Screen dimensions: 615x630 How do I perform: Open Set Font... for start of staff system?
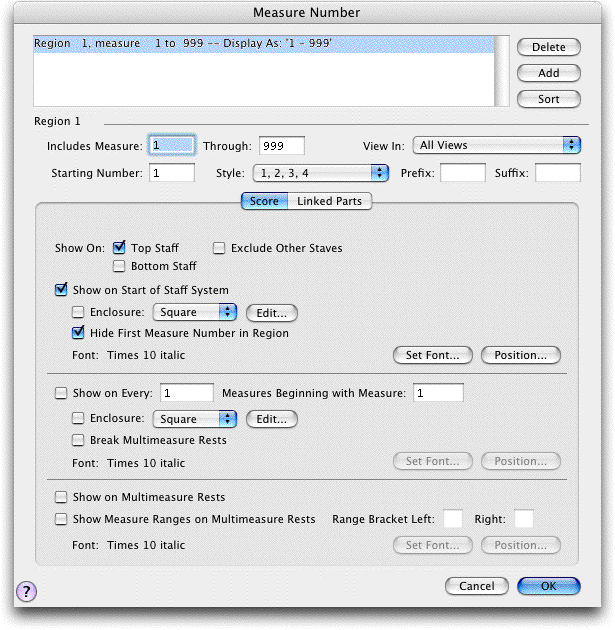(x=433, y=355)
